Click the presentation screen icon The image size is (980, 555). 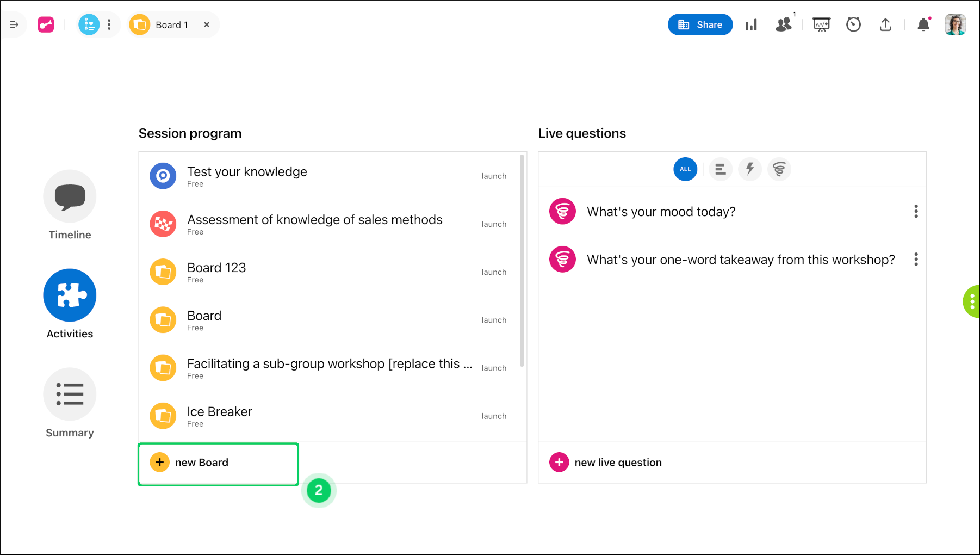coord(821,24)
